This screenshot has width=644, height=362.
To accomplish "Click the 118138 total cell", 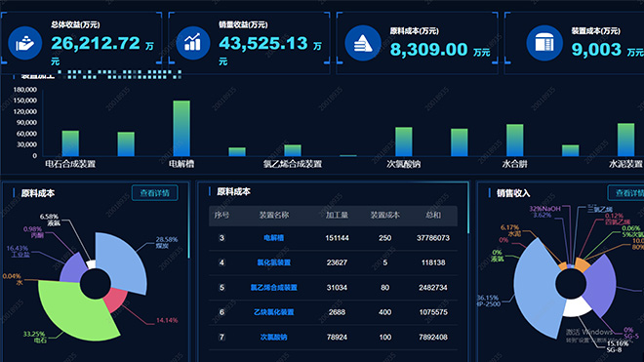I will [433, 262].
